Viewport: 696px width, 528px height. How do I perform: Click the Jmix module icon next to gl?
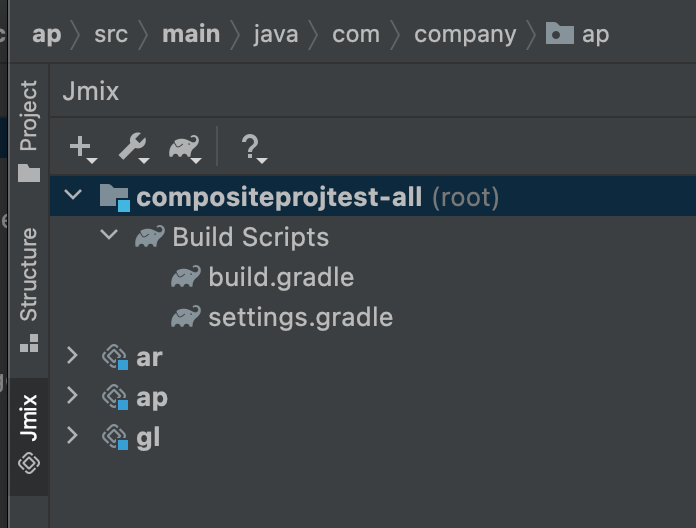tap(115, 437)
